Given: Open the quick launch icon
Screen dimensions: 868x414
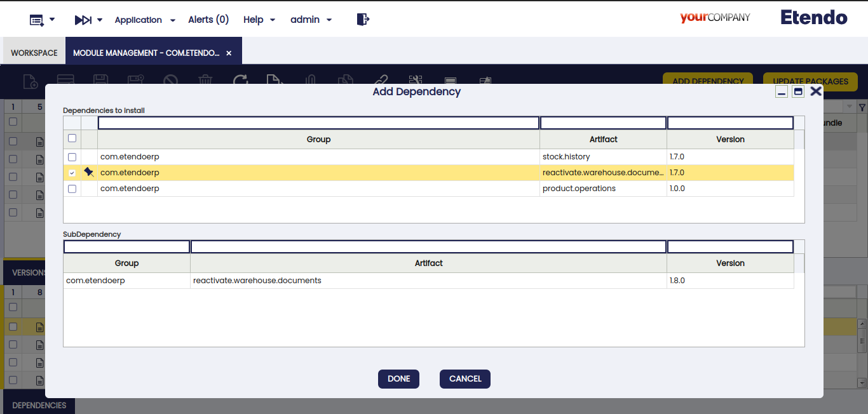Looking at the screenshot, I should (83, 20).
